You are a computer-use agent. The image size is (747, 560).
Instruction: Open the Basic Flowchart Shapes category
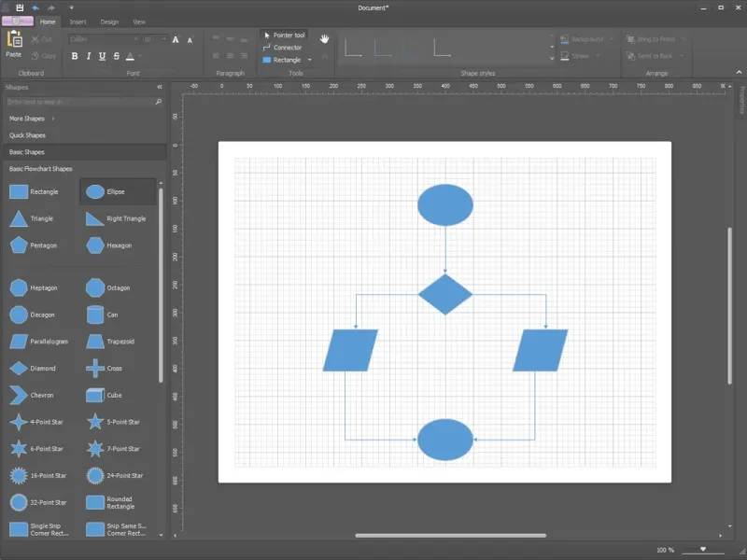pyautogui.click(x=41, y=169)
